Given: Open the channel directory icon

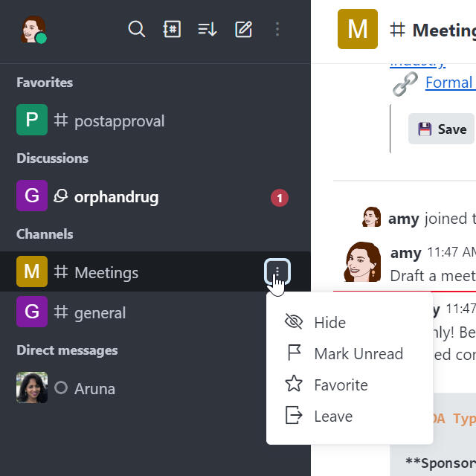Looking at the screenshot, I should [x=172, y=29].
